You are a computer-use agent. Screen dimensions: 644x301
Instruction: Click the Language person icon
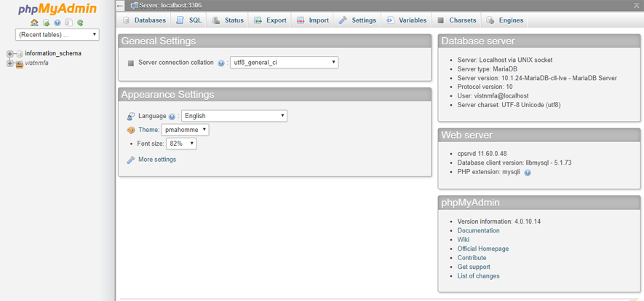point(130,117)
